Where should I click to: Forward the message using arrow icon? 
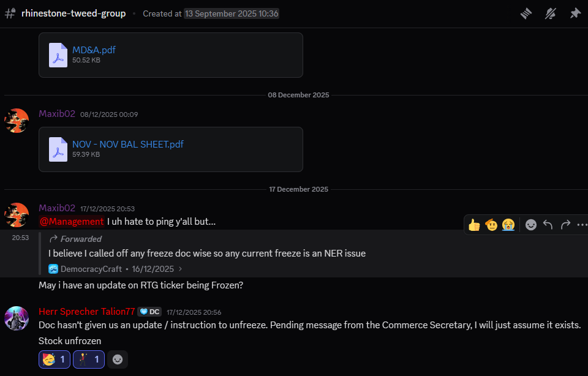(565, 225)
